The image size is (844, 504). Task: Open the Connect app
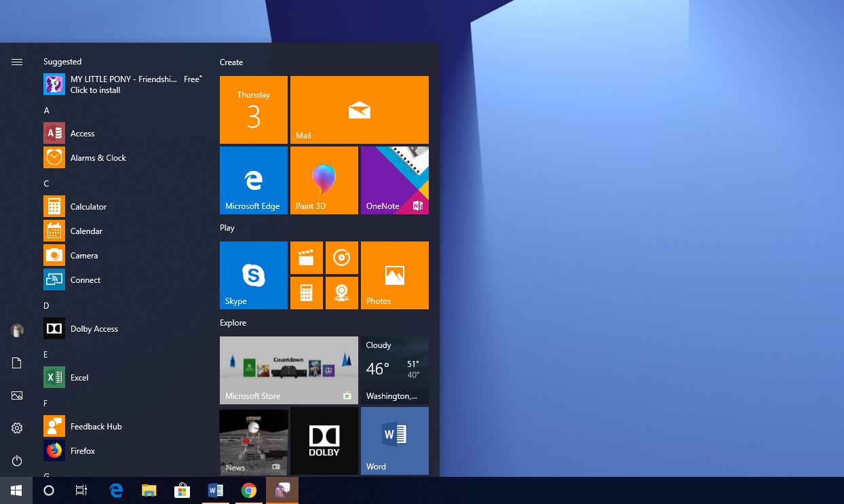123,280
